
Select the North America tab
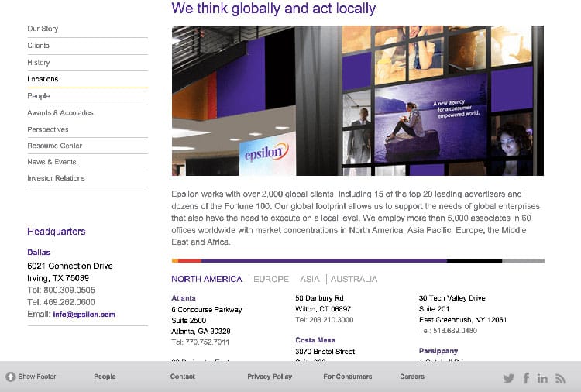[207, 279]
